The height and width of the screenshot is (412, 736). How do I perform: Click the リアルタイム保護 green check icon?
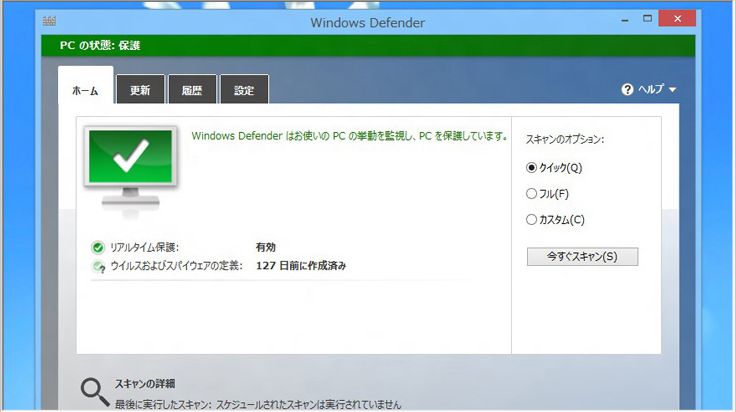click(98, 247)
